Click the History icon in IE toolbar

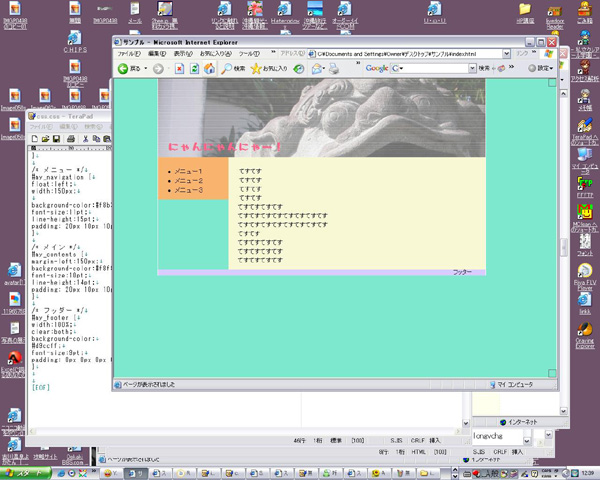(x=298, y=69)
